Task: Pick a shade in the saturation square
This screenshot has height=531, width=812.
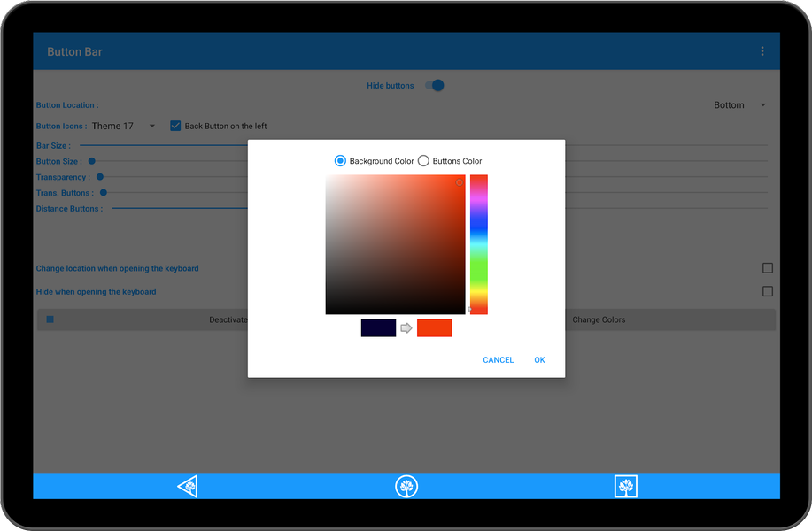Action: pyautogui.click(x=395, y=244)
